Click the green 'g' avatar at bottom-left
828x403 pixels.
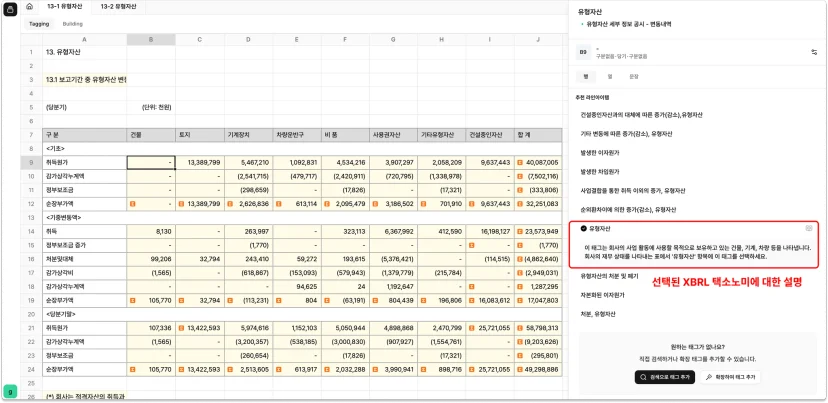click(11, 391)
